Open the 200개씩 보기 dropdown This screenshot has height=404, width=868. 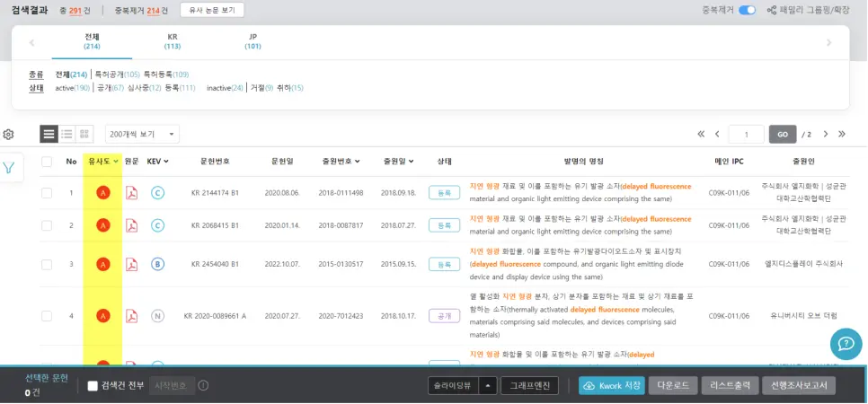click(142, 134)
